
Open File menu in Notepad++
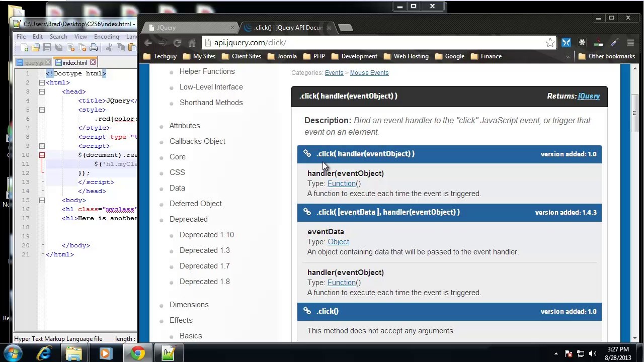pos(21,37)
